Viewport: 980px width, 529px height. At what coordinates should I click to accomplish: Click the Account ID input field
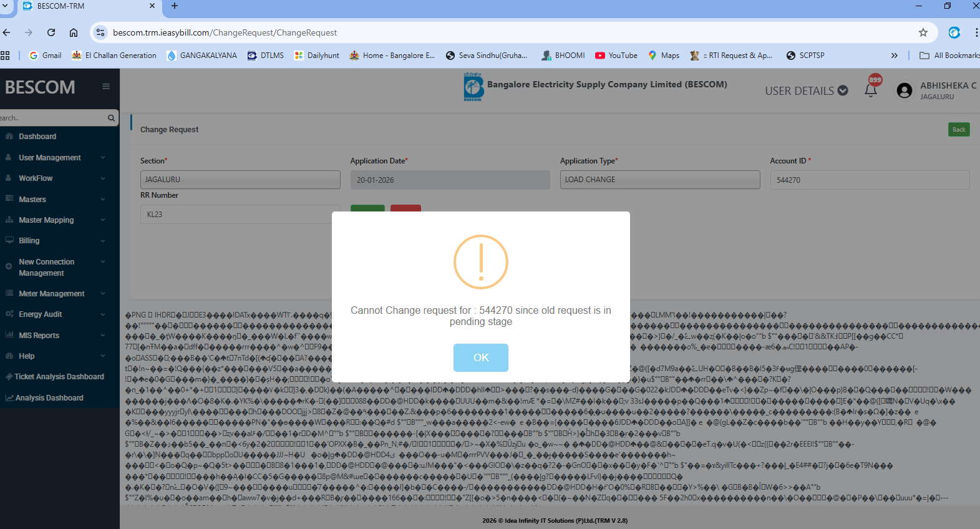pyautogui.click(x=870, y=180)
